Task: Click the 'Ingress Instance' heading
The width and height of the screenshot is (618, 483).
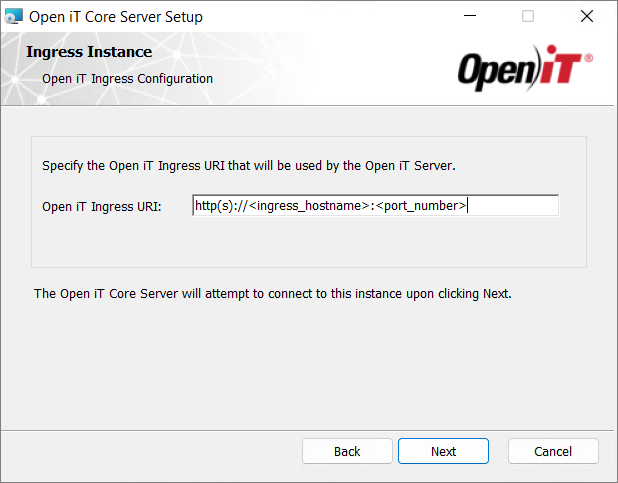Action: [89, 52]
